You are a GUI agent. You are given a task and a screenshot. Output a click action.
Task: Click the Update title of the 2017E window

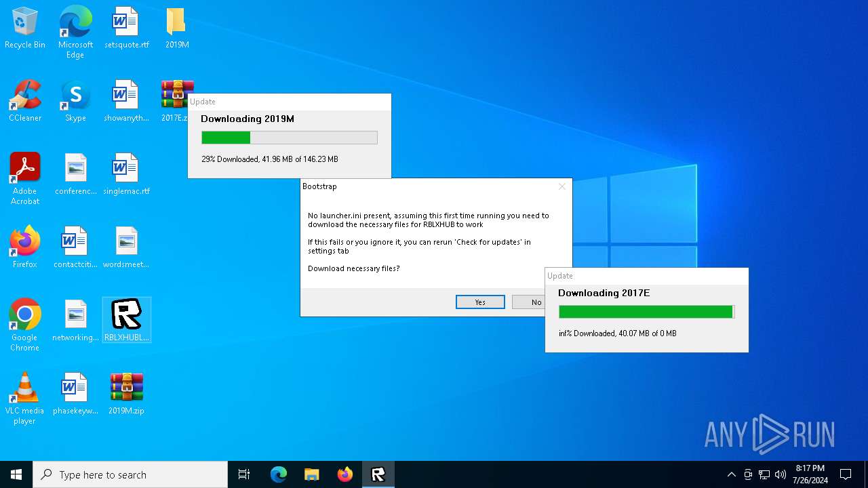coord(560,276)
